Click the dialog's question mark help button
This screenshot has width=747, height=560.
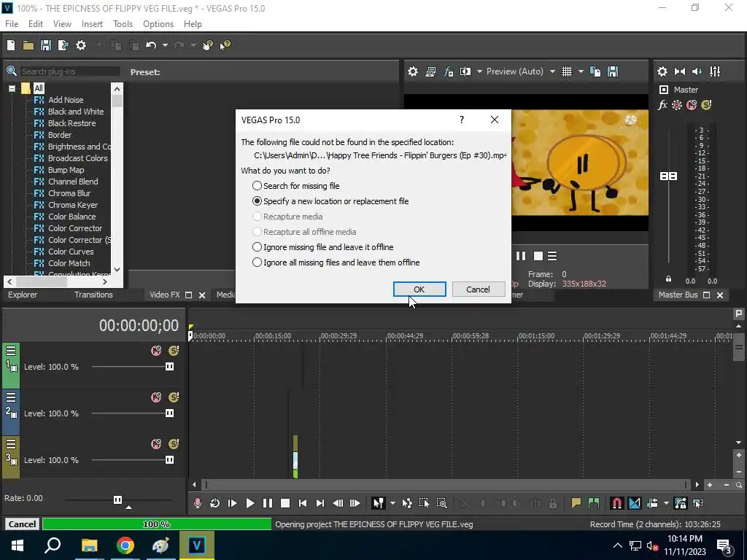(x=462, y=120)
